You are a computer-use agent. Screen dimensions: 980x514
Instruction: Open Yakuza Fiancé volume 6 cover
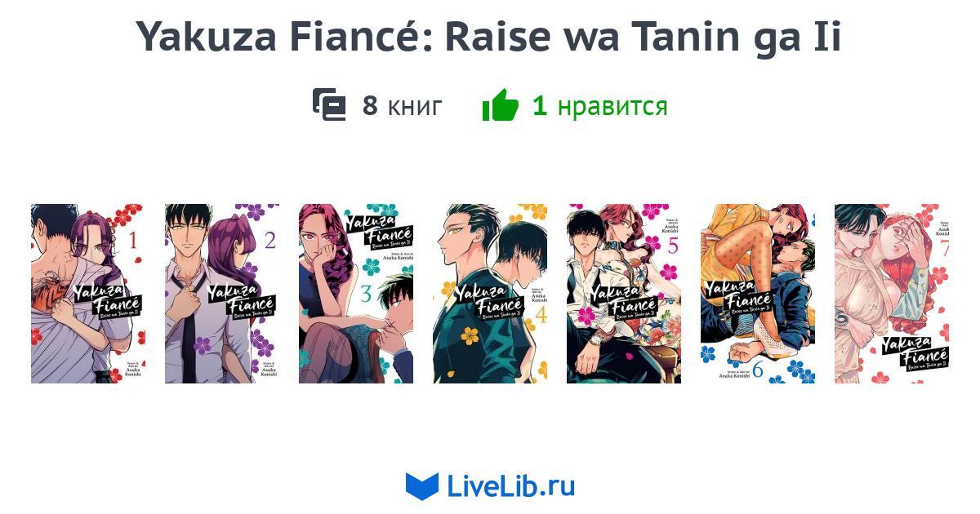pos(758,294)
